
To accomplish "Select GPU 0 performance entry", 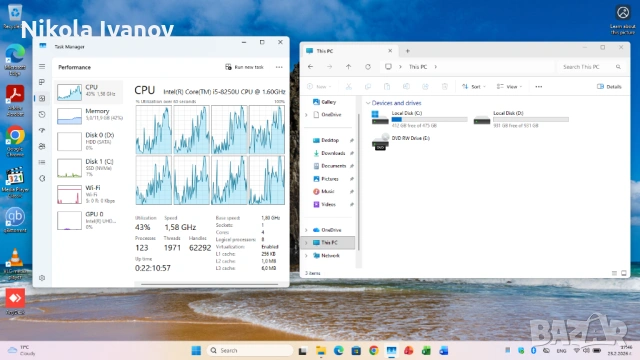I will [89, 220].
